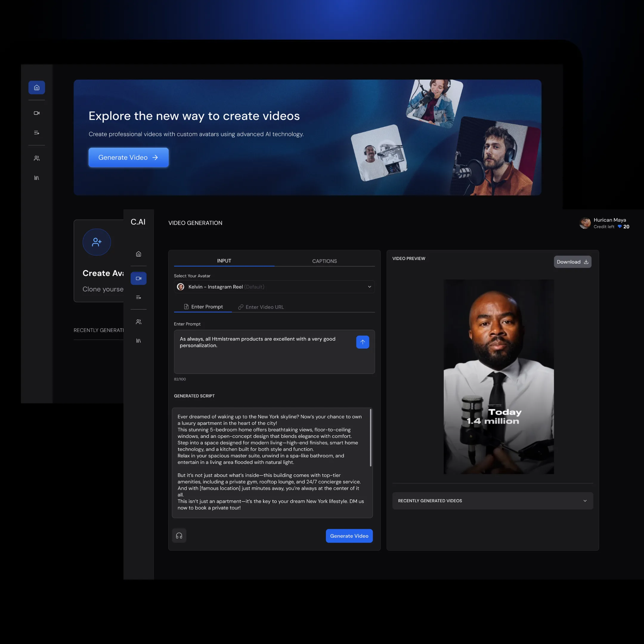Click Generate Video banner button

128,157
